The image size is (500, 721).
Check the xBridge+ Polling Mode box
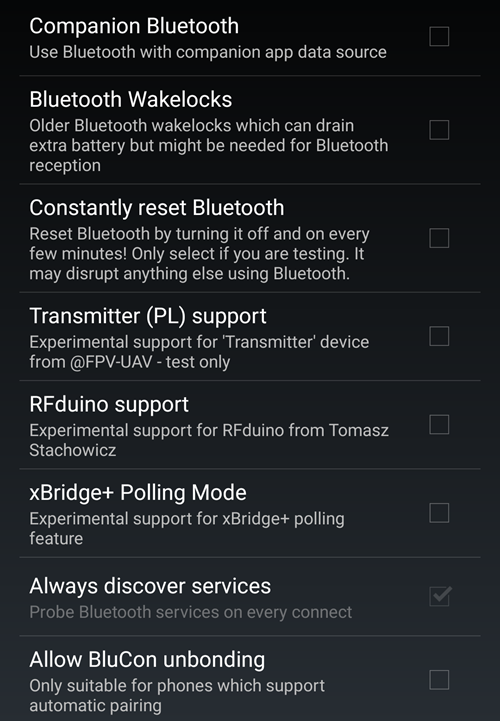tap(439, 513)
